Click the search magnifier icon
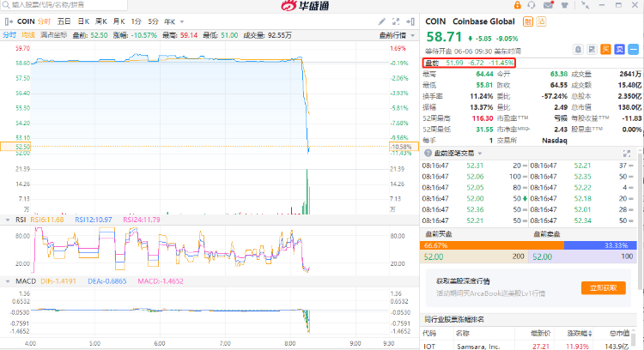The image size is (644, 350). tap(6, 5)
